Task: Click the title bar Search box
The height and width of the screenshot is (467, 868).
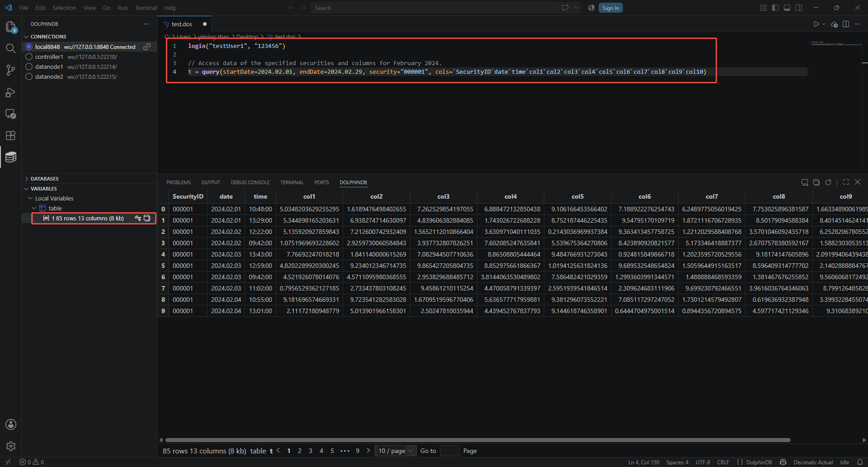Action: (x=434, y=8)
